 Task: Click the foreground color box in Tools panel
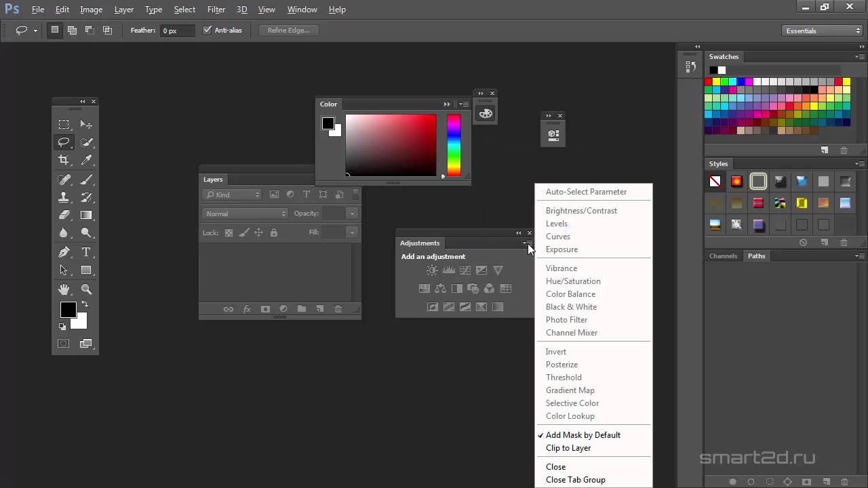pyautogui.click(x=68, y=310)
